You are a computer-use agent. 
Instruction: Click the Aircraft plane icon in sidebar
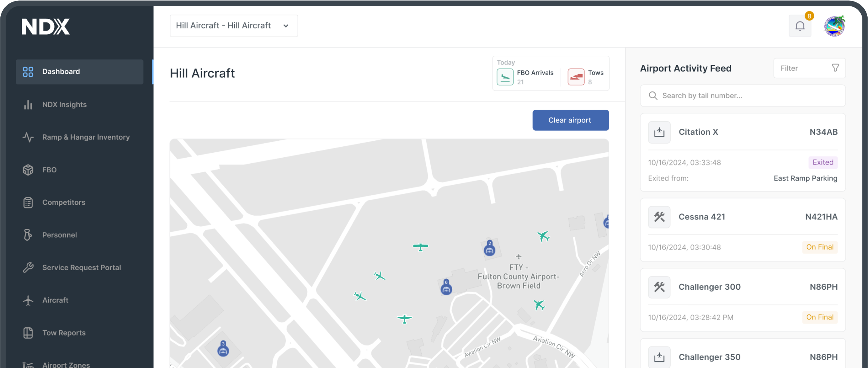click(x=28, y=300)
